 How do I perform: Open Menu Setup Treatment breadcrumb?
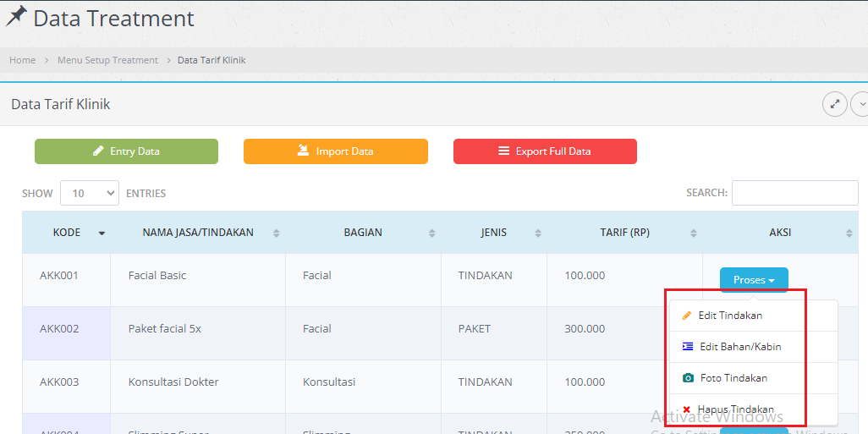click(108, 60)
